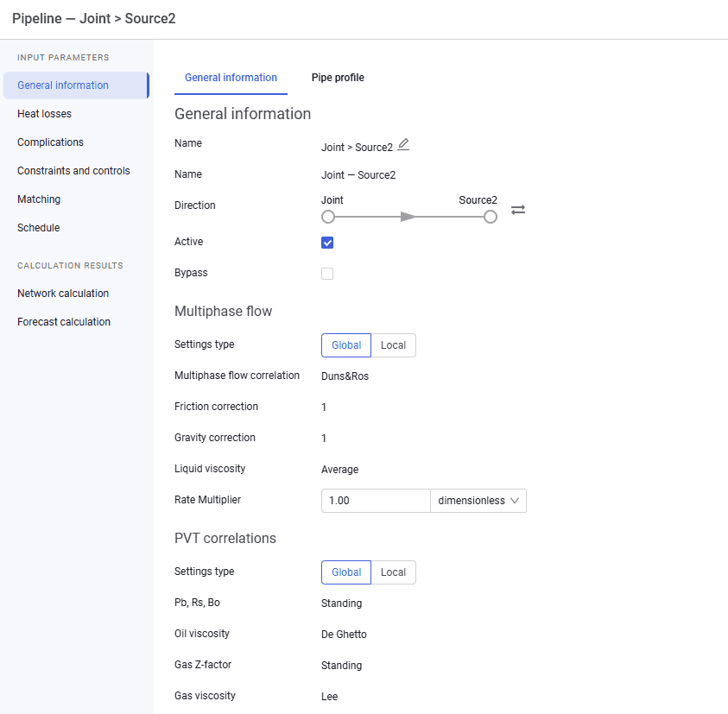728x714 pixels.
Task: Swap pipeline direction with the arrows icon
Action: coord(518,210)
